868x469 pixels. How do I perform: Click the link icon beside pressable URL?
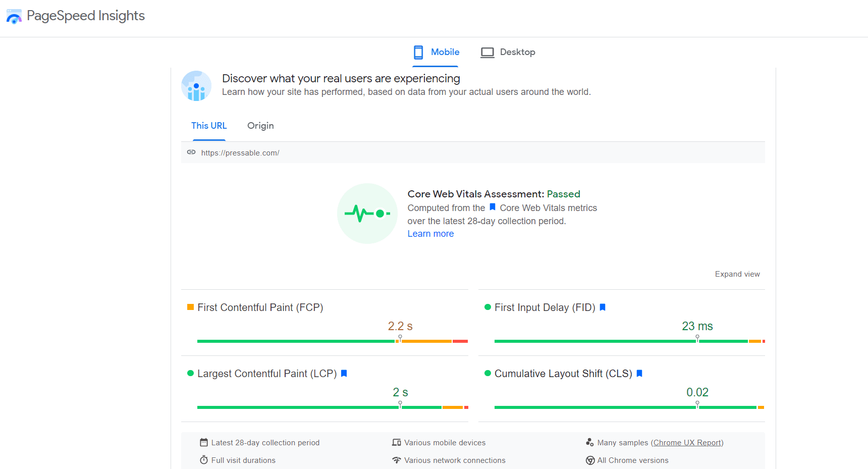[191, 152]
